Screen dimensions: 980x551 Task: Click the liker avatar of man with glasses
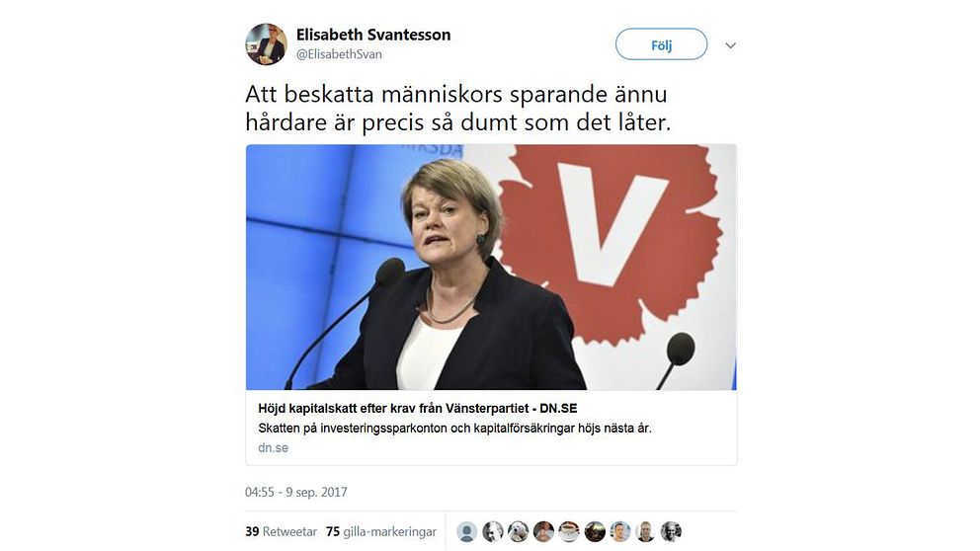pyautogui.click(x=646, y=531)
